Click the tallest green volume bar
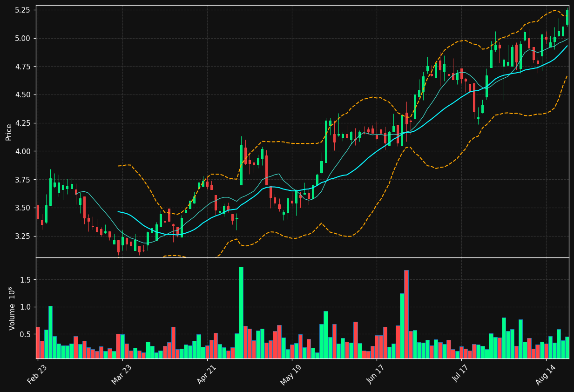The width and height of the screenshot is (574, 392). [x=241, y=312]
